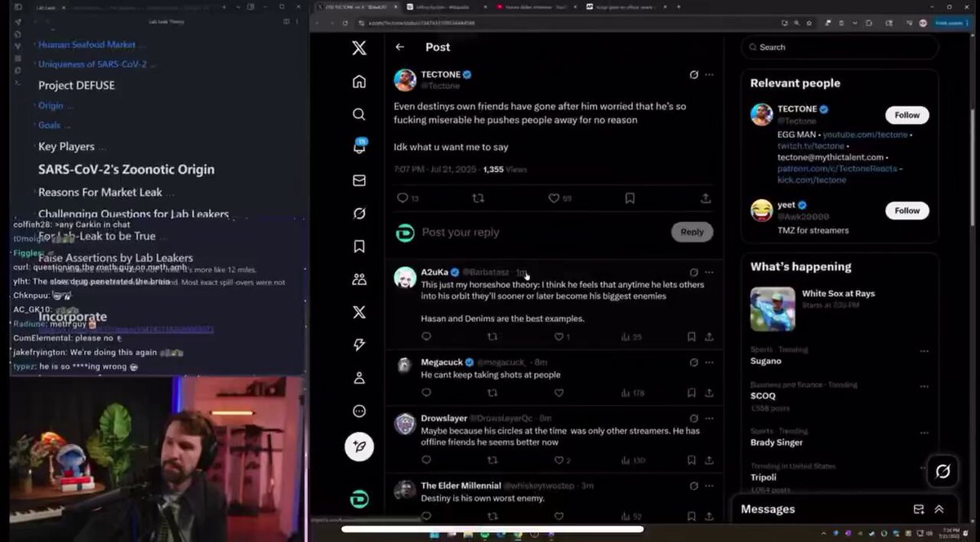Like TECTONE's post with 59 likes

click(554, 198)
